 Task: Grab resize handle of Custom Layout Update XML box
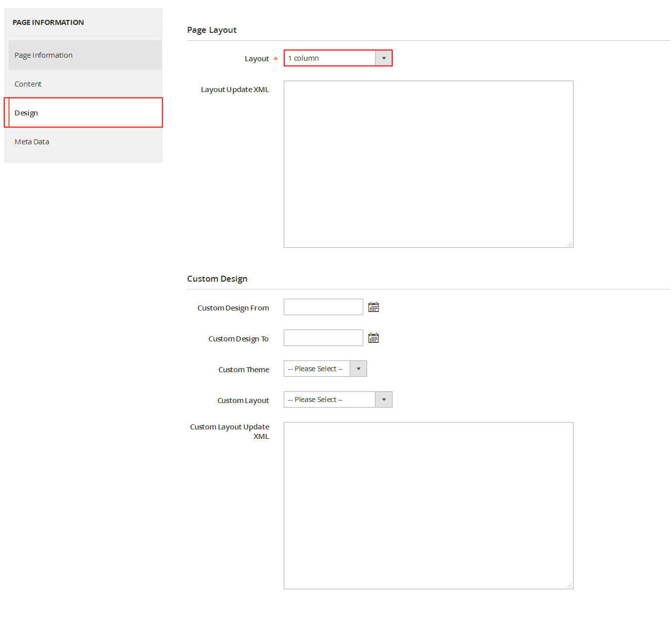(x=570, y=585)
